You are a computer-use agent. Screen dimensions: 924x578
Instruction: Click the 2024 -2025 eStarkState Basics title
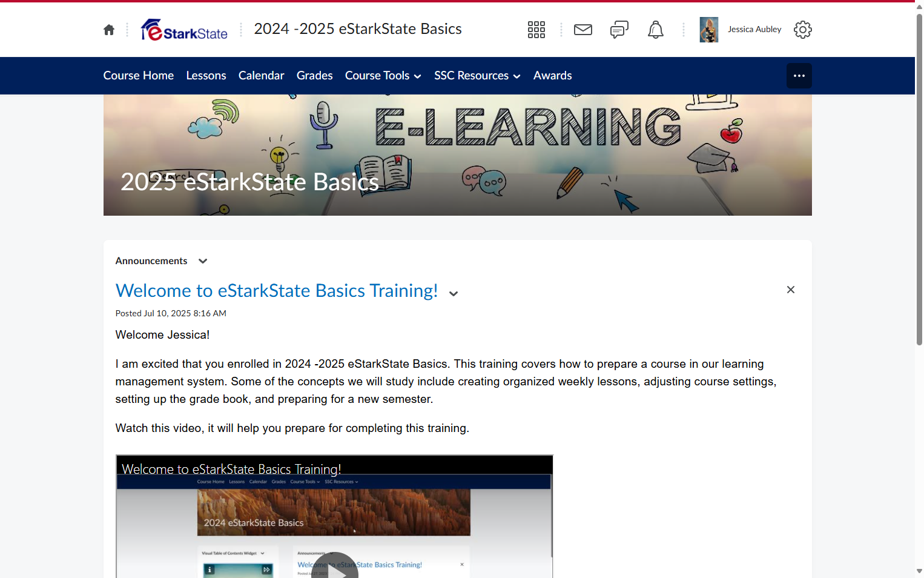tap(358, 29)
